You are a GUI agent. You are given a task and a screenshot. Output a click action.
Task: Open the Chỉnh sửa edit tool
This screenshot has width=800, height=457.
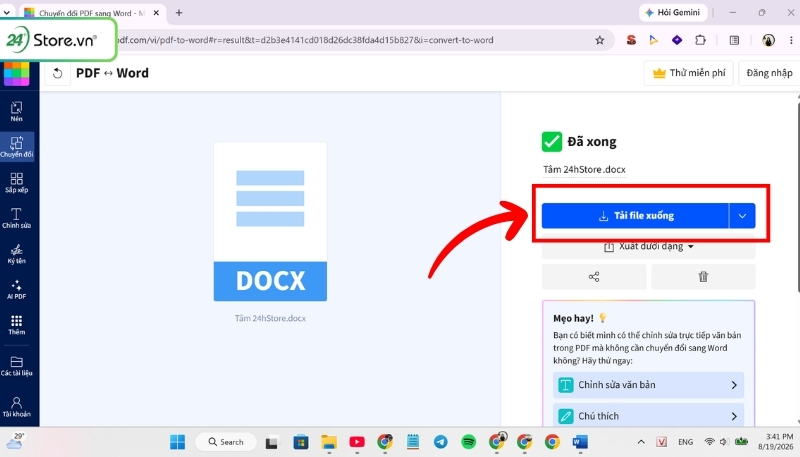16,218
